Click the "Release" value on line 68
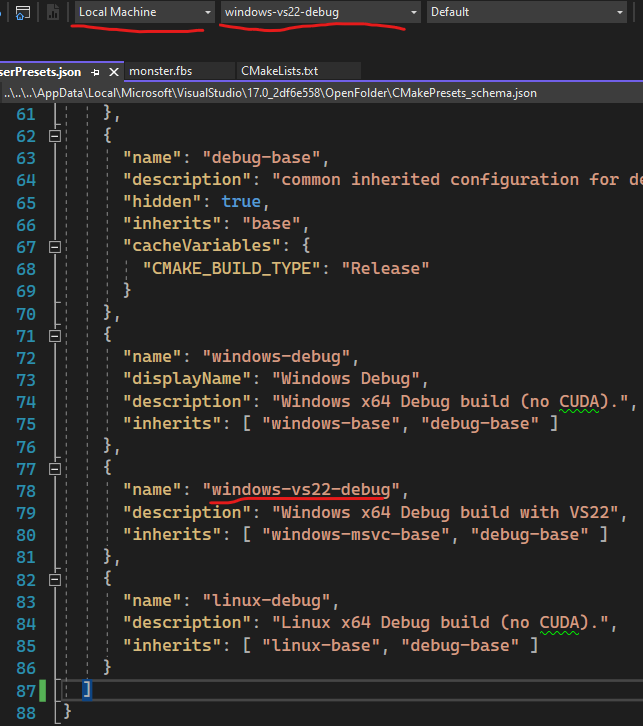 (385, 269)
